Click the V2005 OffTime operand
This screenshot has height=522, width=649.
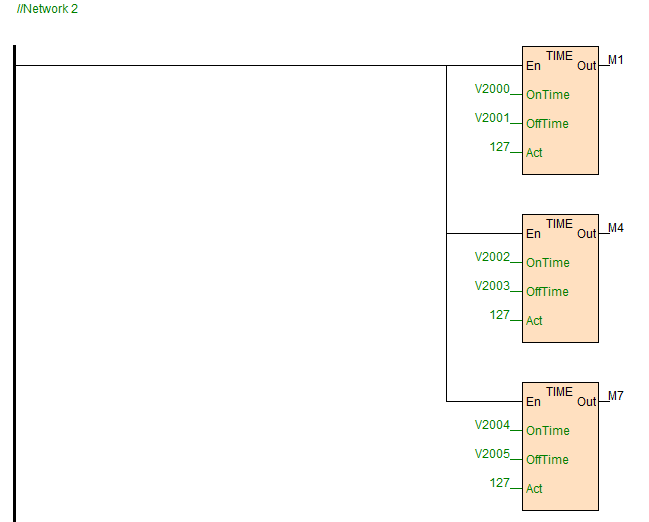(x=492, y=454)
